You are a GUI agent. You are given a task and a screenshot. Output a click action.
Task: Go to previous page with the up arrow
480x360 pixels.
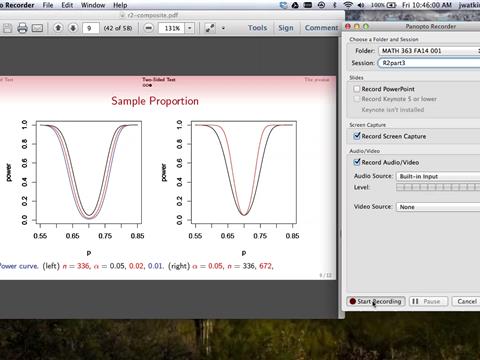click(58, 28)
